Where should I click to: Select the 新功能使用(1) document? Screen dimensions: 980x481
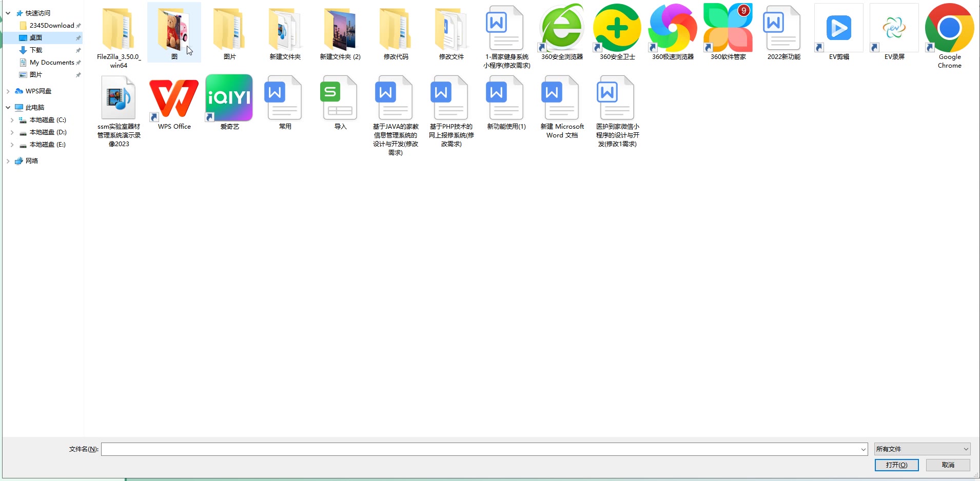coord(506,103)
